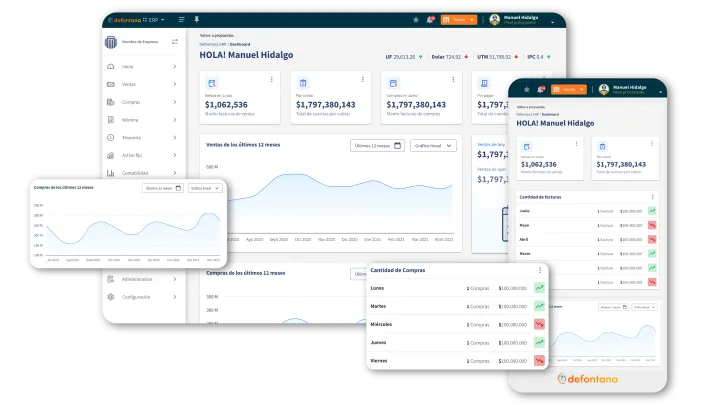Open notifications bell in main header
Viewport: 720px width, 405px height.
(x=430, y=20)
